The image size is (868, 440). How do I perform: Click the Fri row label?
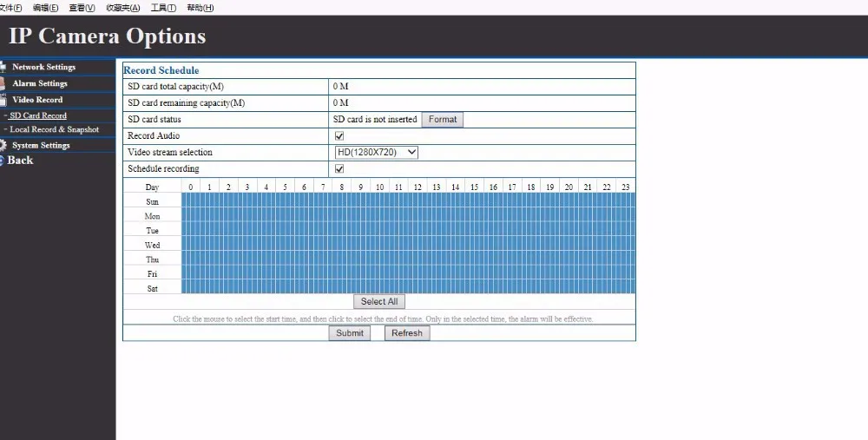tap(152, 274)
